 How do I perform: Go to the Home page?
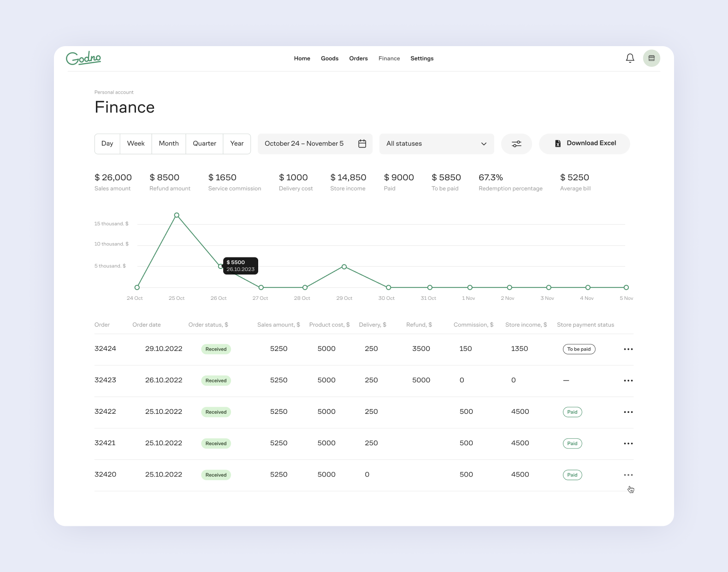point(302,59)
